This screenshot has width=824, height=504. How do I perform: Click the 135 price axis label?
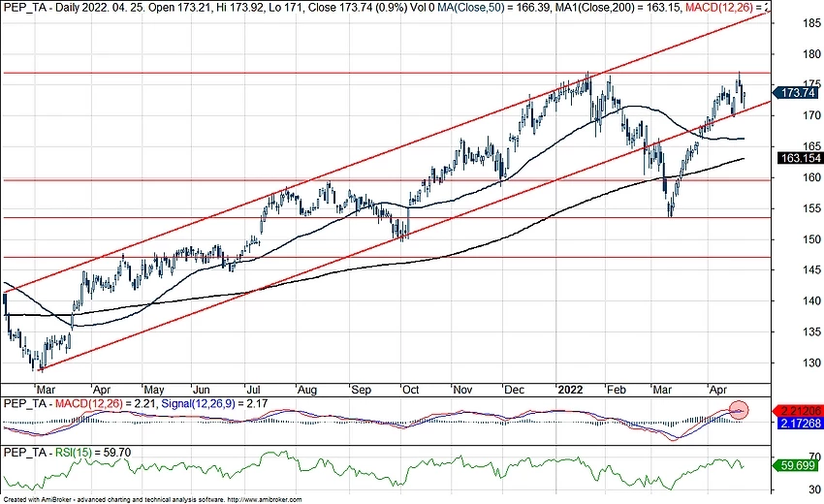pyautogui.click(x=811, y=332)
